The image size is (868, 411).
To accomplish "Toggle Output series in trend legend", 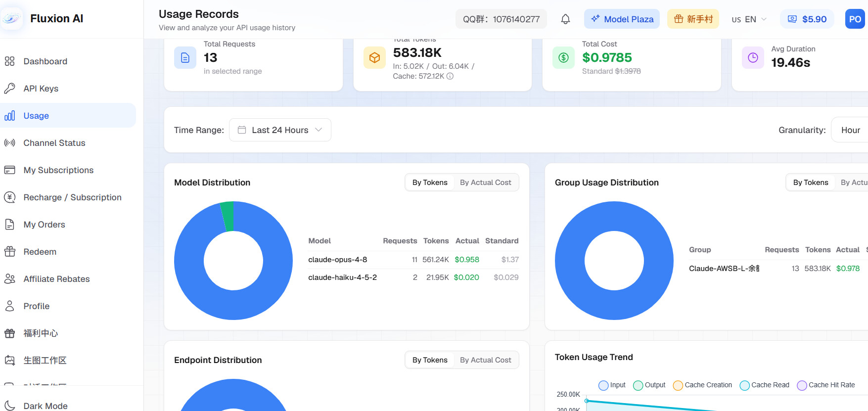I will (x=649, y=385).
